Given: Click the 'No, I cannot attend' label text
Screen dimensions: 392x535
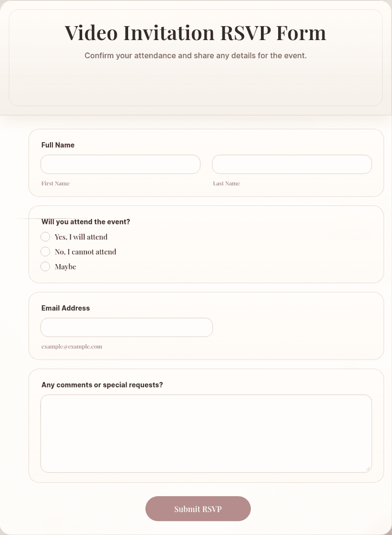Looking at the screenshot, I should (85, 252).
